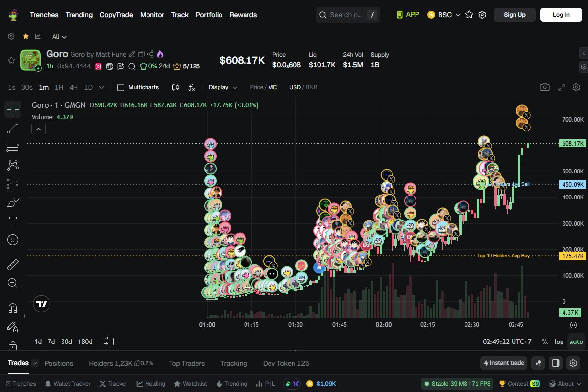Enable the Multicharts checkbox
Screen dimensions: 588x392
point(121,87)
